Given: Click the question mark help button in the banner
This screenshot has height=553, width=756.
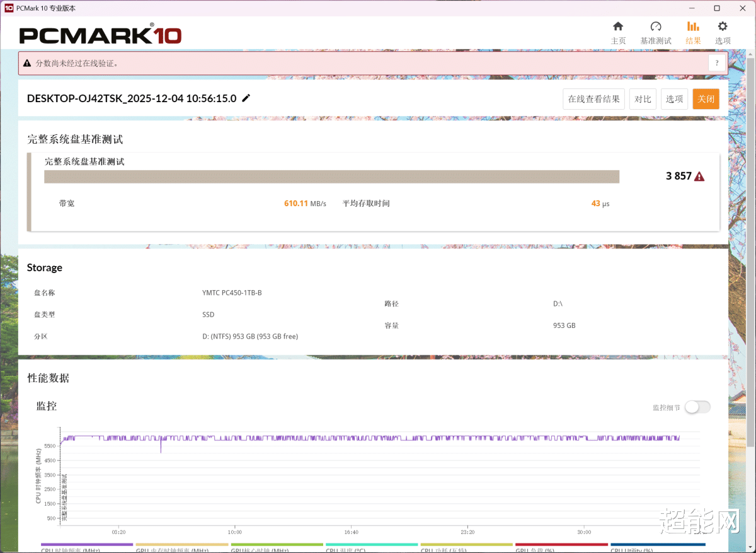Looking at the screenshot, I should click(x=717, y=63).
